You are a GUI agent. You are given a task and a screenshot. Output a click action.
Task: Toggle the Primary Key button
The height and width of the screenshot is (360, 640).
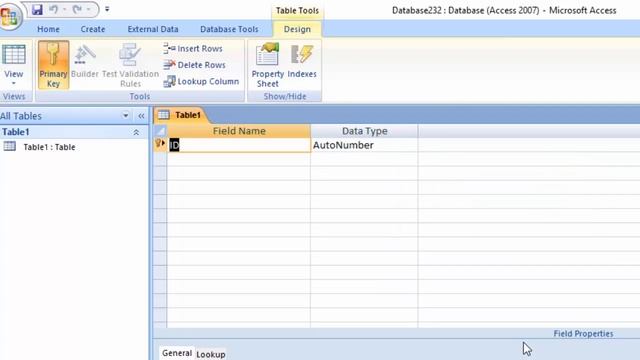pyautogui.click(x=53, y=65)
